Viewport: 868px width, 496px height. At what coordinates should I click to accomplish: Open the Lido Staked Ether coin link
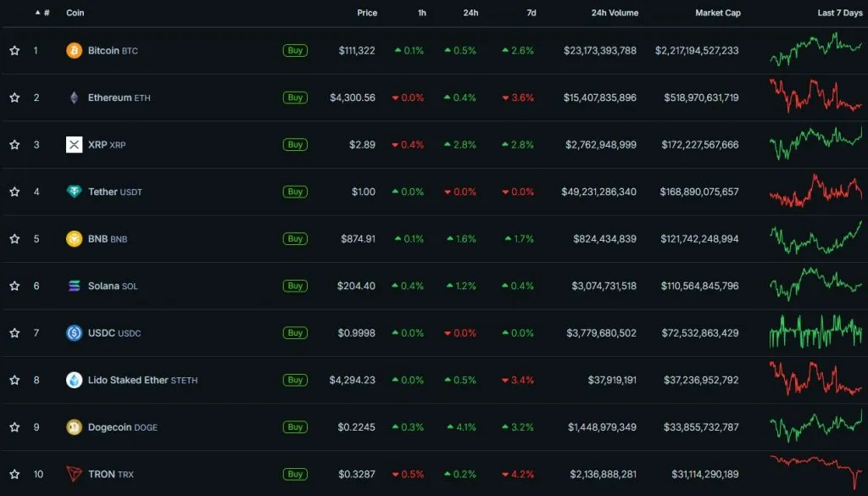coord(128,380)
